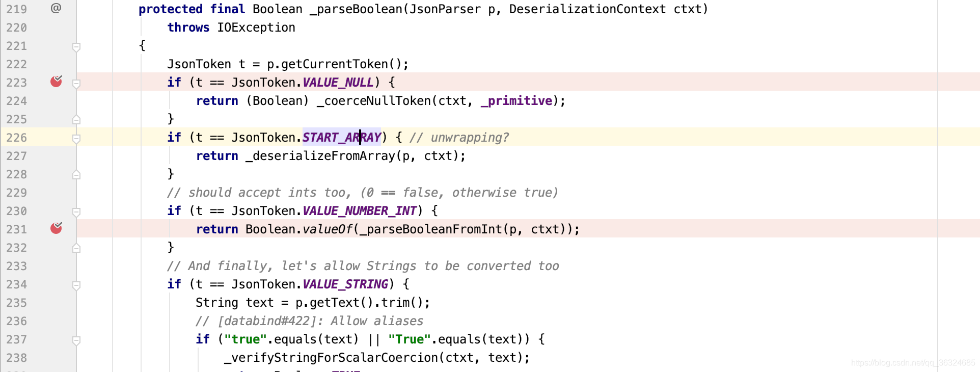This screenshot has height=372, width=980.
Task: Collapse the START_ARRAY if block on line 226
Action: tap(76, 139)
